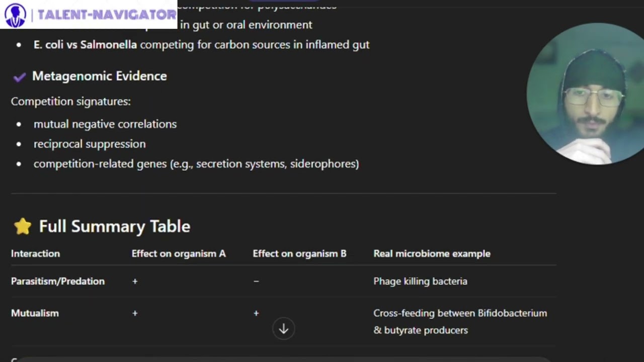Click the Talent-Navigator brand text
The width and height of the screenshot is (644, 362).
[107, 15]
